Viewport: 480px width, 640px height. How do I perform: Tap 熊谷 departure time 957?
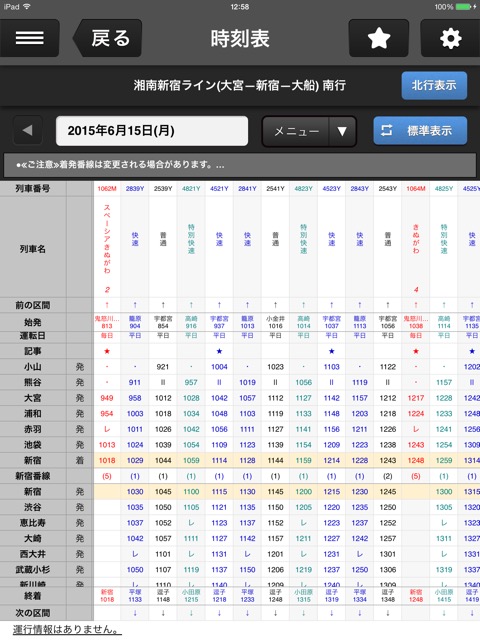pos(191,382)
